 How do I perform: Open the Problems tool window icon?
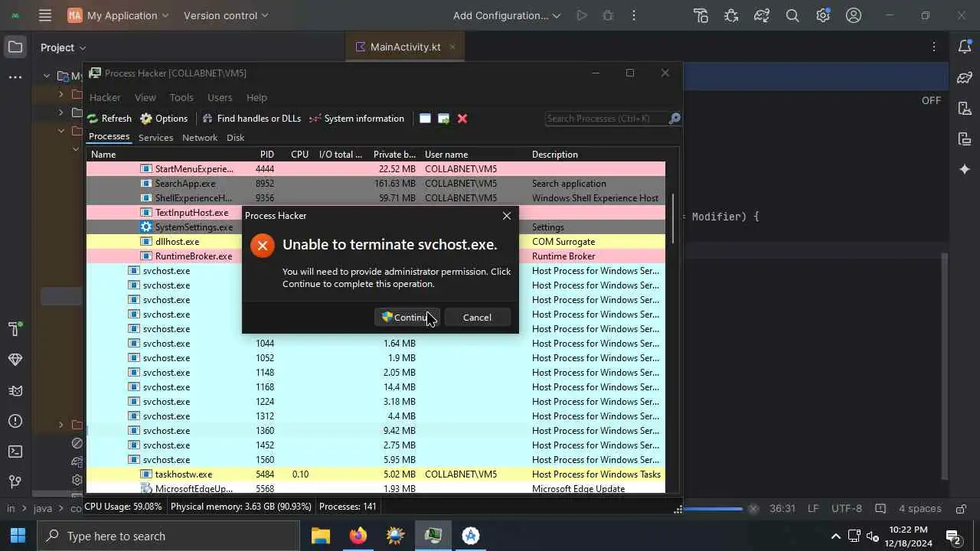point(15,421)
